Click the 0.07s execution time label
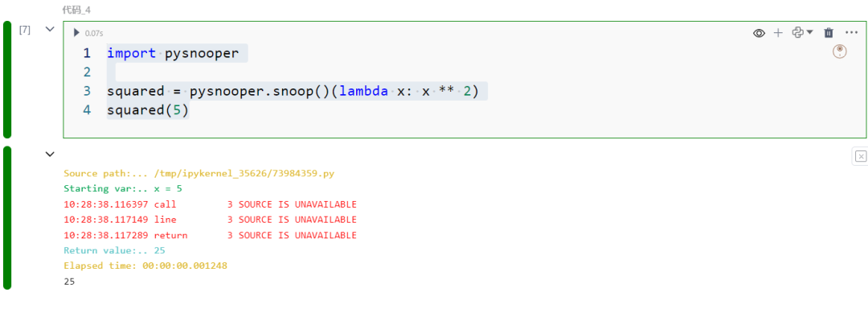 [x=93, y=33]
